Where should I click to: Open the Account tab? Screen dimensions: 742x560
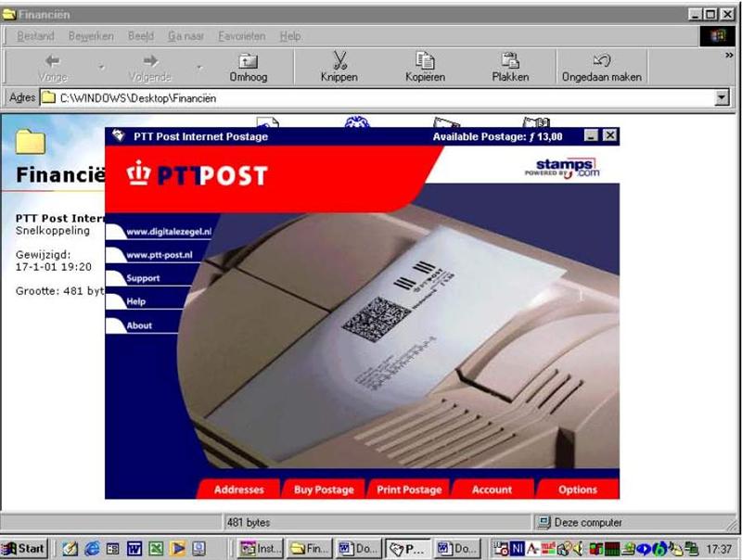pos(493,490)
